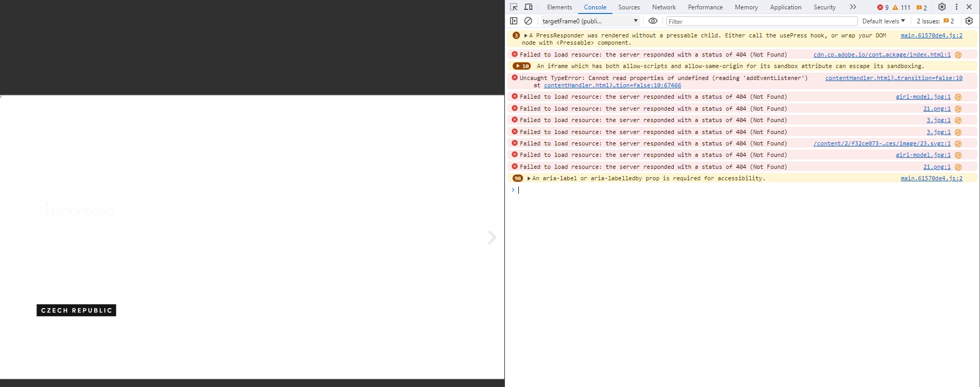Click the next slide arrow on the webpage

(x=492, y=237)
